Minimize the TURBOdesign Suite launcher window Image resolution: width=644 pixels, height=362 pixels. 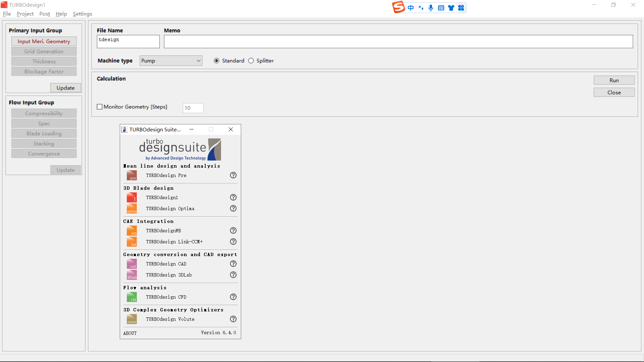192,129
